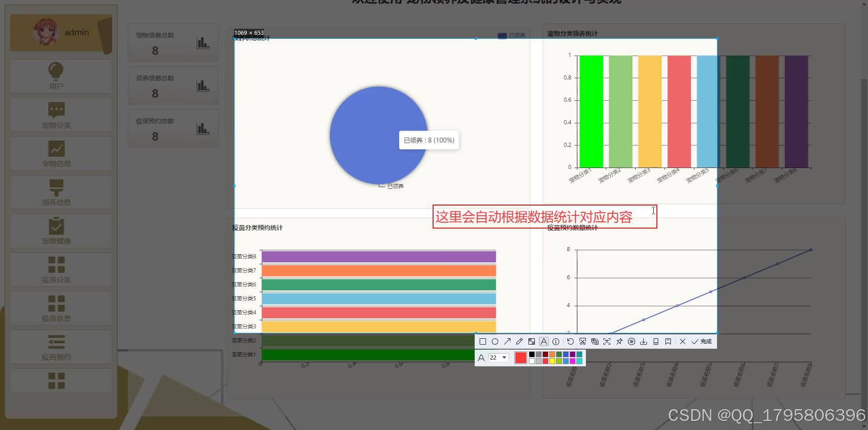Viewport: 868px width, 430px height.
Task: Click the admin avatar image
Action: [46, 32]
